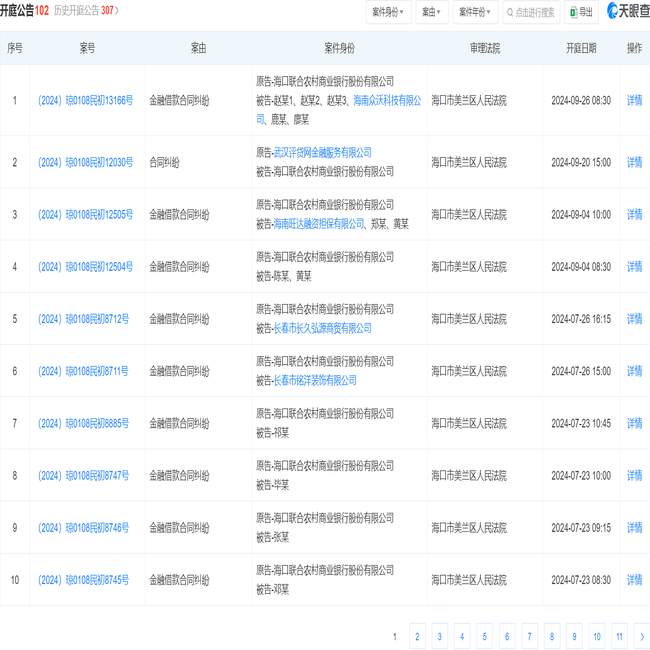Open the 案件身份 filter dropdown
Screen dimensions: 650x650
(388, 12)
